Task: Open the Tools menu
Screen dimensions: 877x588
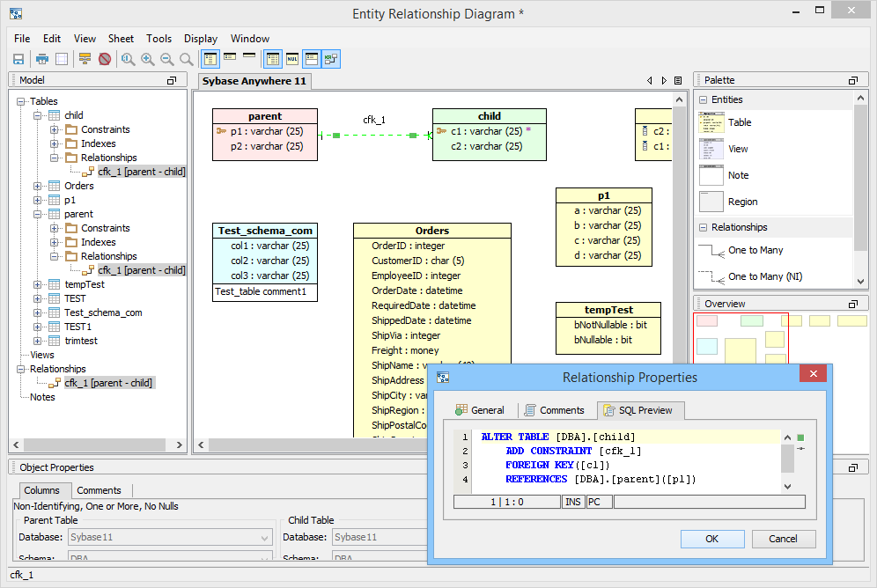Action: [x=158, y=39]
